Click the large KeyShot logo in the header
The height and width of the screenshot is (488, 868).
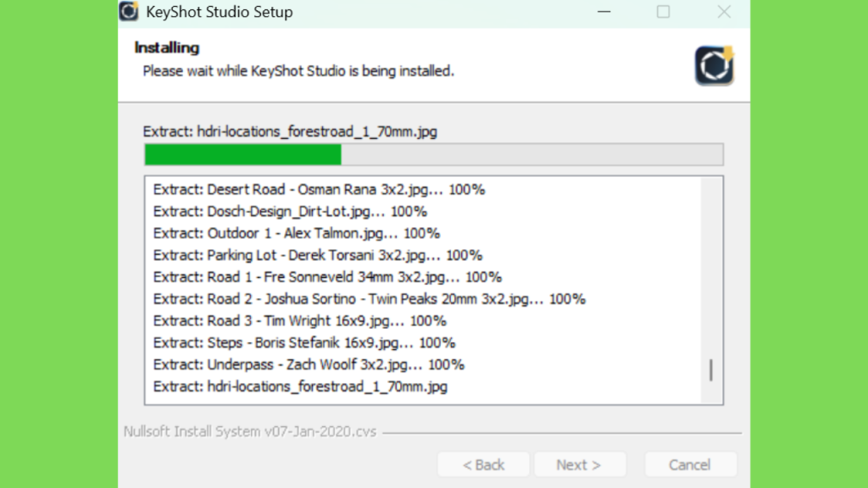click(714, 66)
